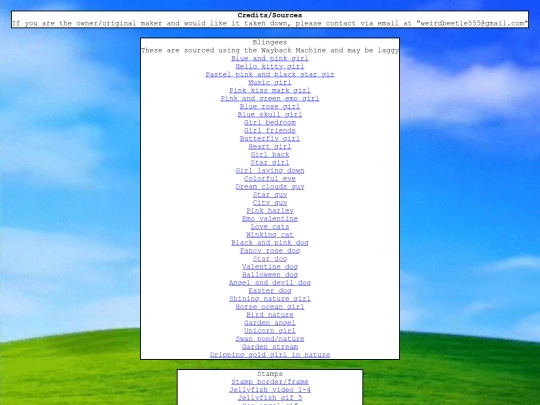Visit the Girl bedroom link
The width and height of the screenshot is (540, 405).
[270, 122]
